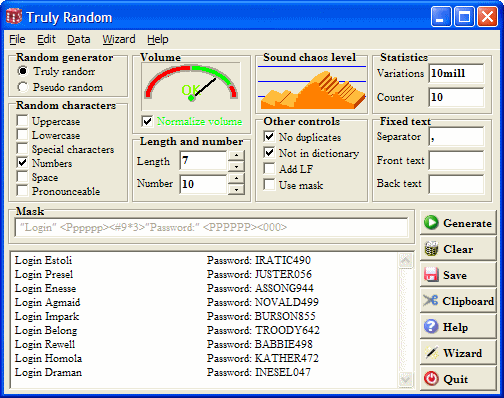The height and width of the screenshot is (398, 504).
Task: Maximize the Truly Random window
Action: (465, 16)
